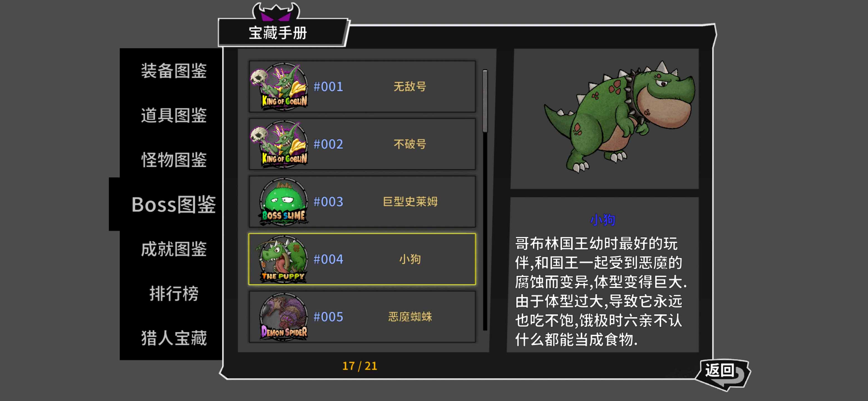Click the boss list scrollbar thumb

click(x=485, y=101)
